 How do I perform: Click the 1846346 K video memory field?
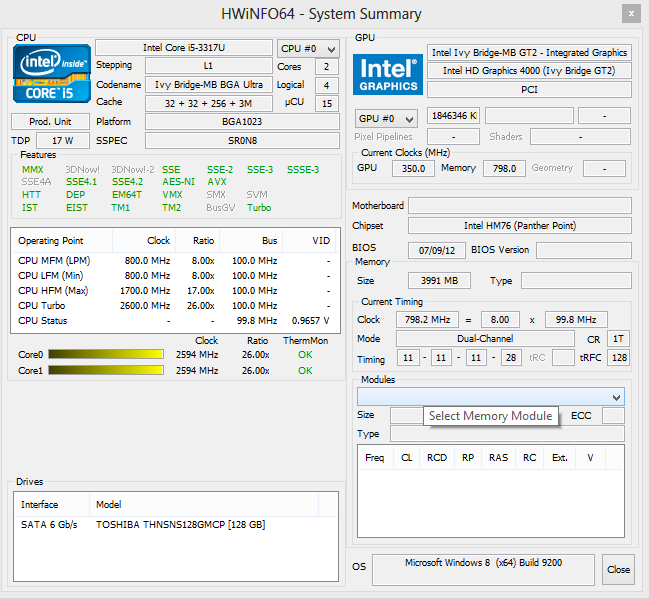point(454,115)
